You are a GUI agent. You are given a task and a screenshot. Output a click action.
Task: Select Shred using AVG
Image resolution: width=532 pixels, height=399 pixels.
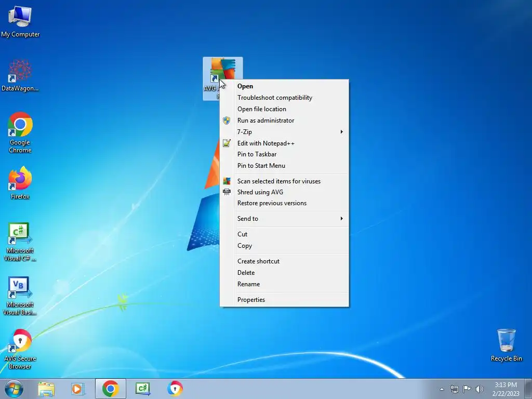point(284,192)
